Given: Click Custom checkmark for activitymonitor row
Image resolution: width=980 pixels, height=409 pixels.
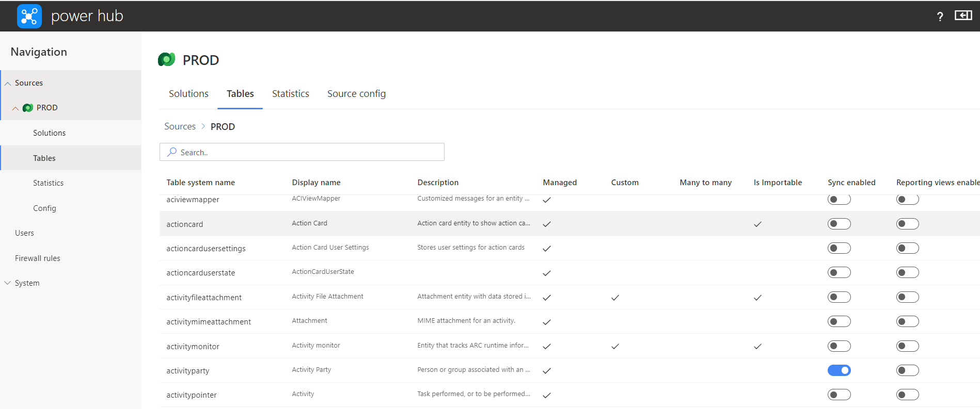Looking at the screenshot, I should click(615, 347).
